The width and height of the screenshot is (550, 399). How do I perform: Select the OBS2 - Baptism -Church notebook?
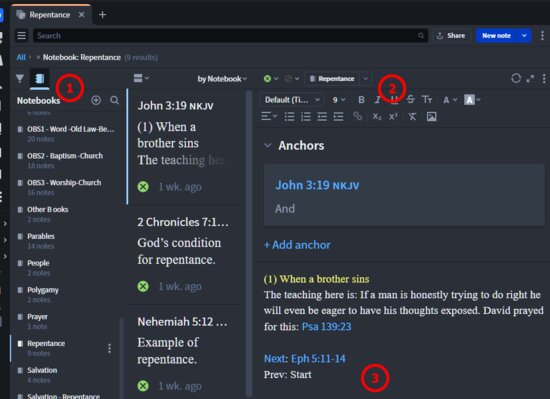point(67,160)
